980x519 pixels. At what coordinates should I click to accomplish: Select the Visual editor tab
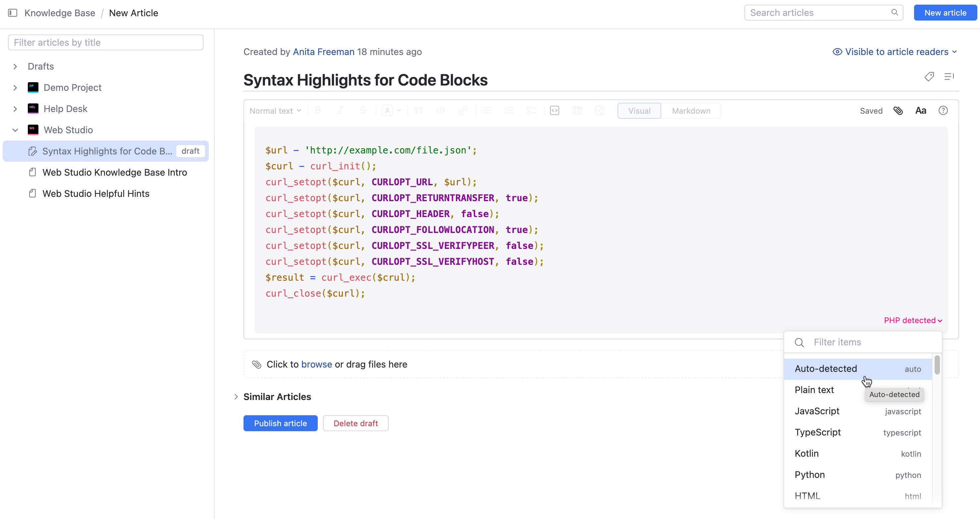tap(639, 111)
